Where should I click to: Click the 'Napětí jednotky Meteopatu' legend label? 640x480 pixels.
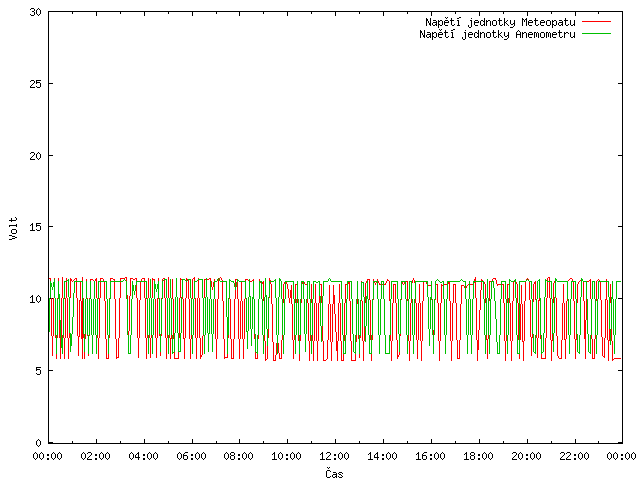tap(500, 22)
